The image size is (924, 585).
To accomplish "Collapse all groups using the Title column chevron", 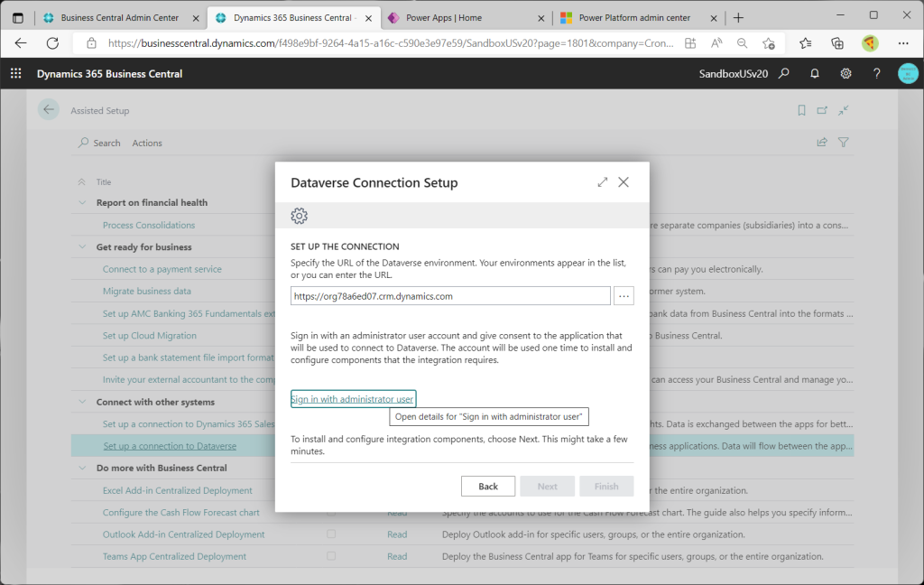I will pyautogui.click(x=82, y=182).
